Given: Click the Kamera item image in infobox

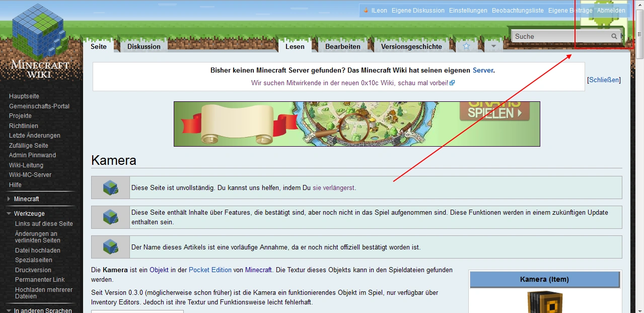Looking at the screenshot, I should pyautogui.click(x=545, y=302).
